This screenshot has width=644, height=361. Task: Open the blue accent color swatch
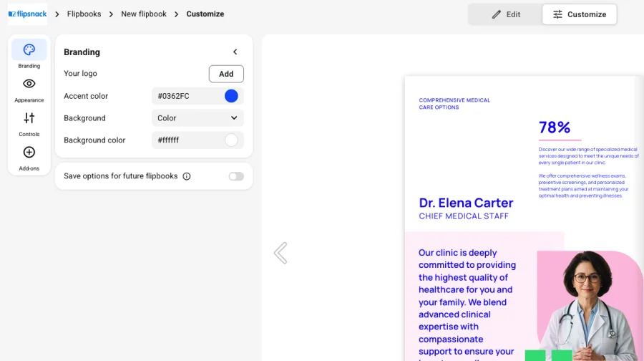[x=231, y=96]
